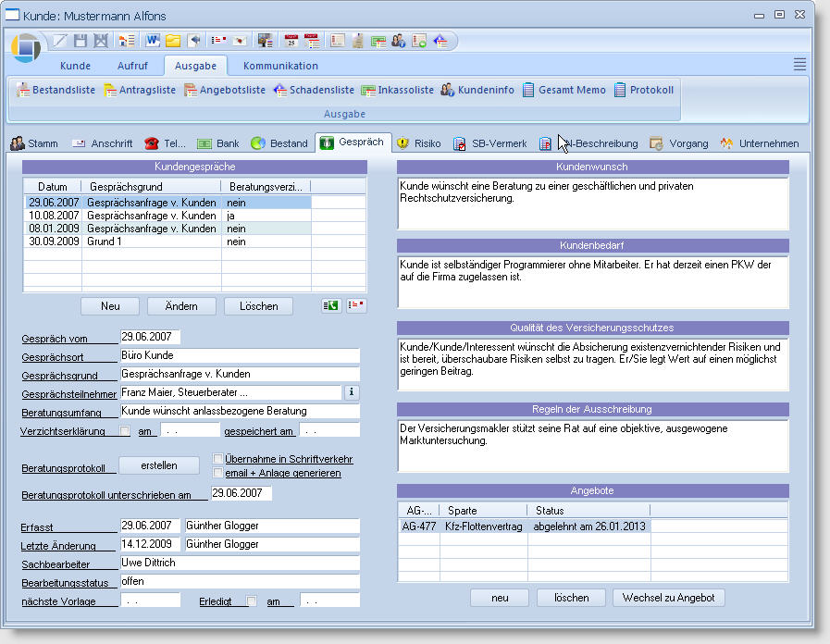Open the calendar icon showing 25

pos(291,41)
